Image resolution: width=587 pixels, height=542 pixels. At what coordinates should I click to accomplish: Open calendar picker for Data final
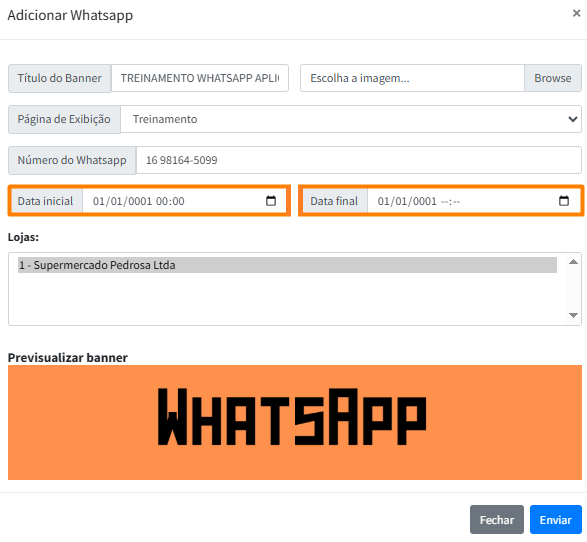[x=563, y=201]
